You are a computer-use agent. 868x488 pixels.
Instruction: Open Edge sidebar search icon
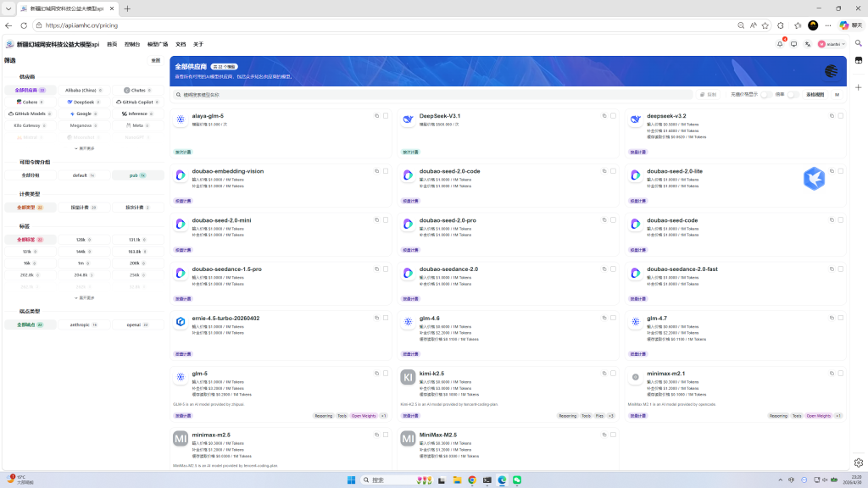pyautogui.click(x=859, y=43)
